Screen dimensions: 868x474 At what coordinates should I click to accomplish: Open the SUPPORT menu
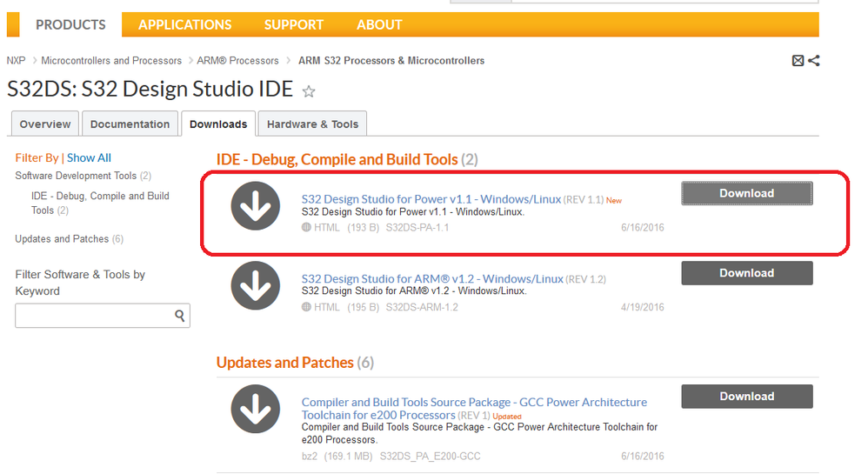294,25
